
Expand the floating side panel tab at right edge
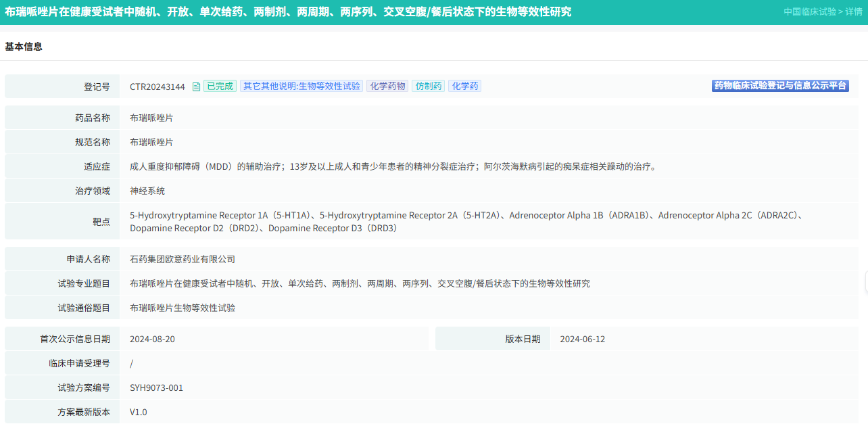tap(865, 282)
